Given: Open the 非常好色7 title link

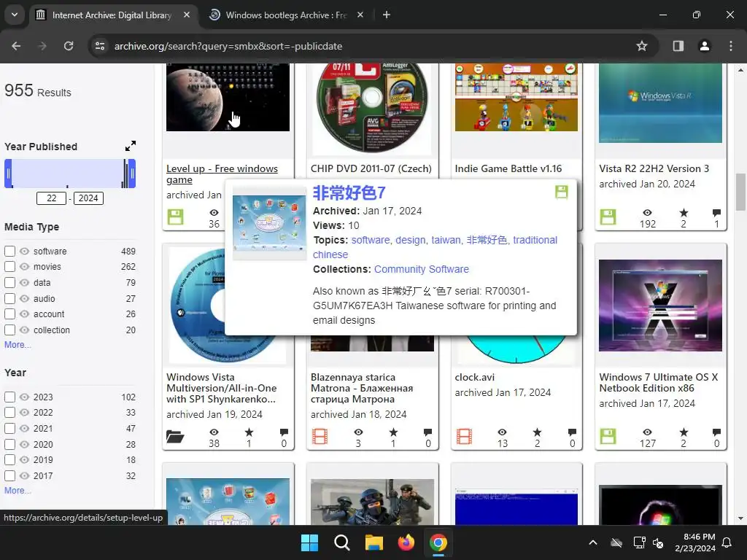Looking at the screenshot, I should 349,192.
